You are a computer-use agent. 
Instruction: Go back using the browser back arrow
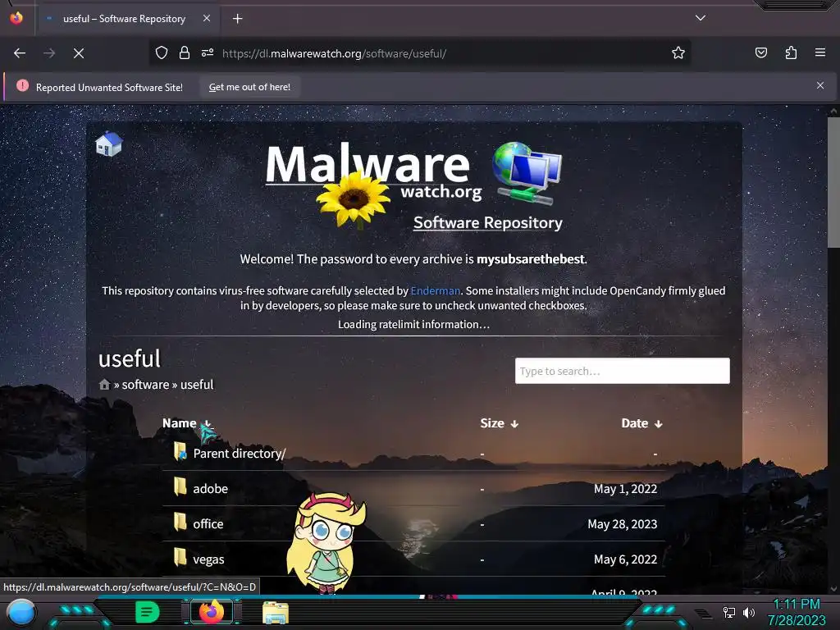(x=20, y=53)
